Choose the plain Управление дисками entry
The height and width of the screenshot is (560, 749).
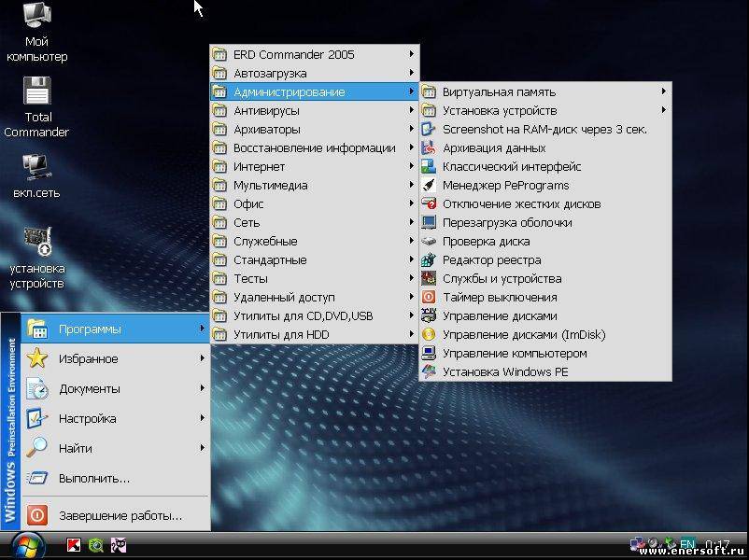(545, 315)
